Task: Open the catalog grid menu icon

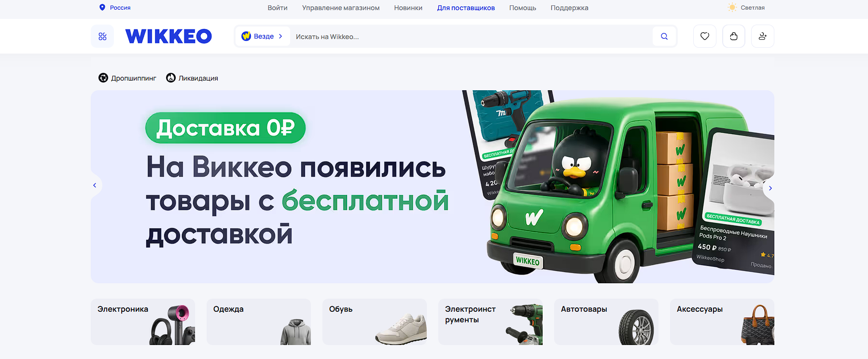Action: [x=102, y=36]
